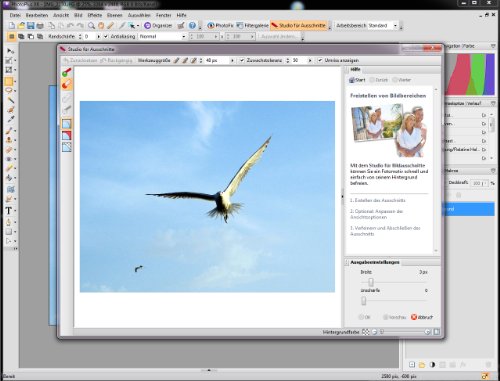Open the Ebenen menu

point(114,15)
